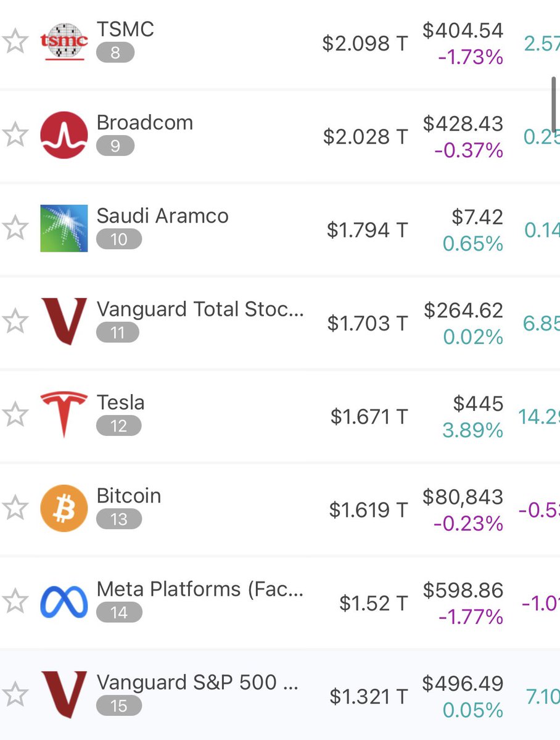Select the Vanguard S&P 500 row price $496.49
Viewport: 560px width, 740px height.
[463, 683]
